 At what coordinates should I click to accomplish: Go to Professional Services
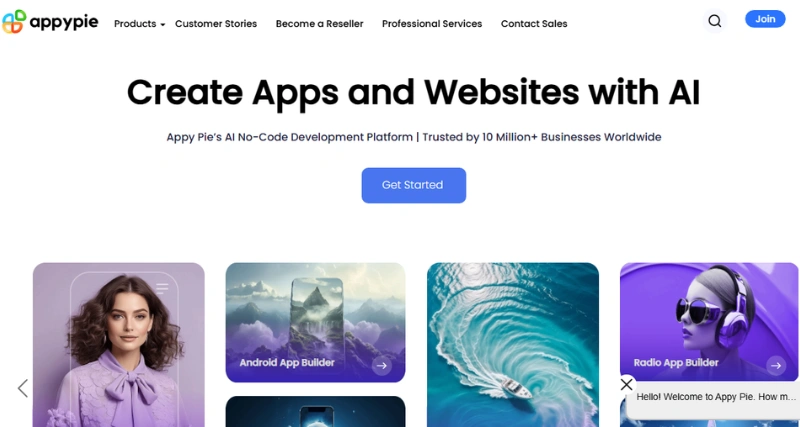[x=432, y=24]
